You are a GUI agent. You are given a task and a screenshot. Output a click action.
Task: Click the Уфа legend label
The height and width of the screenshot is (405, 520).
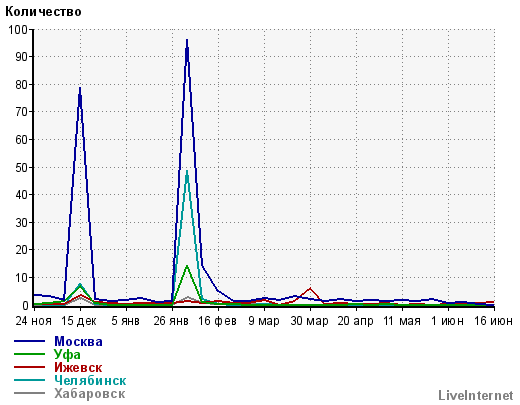click(67, 355)
